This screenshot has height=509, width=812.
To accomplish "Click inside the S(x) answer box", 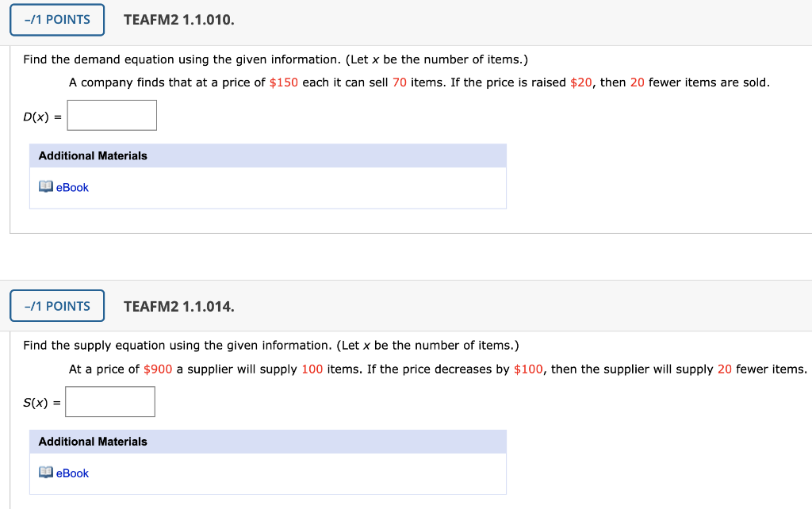I will coord(109,401).
